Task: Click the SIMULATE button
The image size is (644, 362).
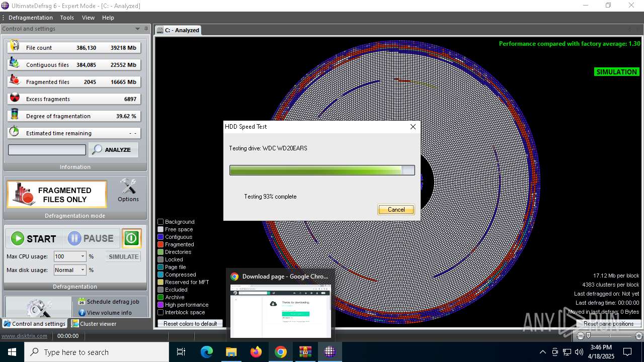Action: pyautogui.click(x=124, y=256)
